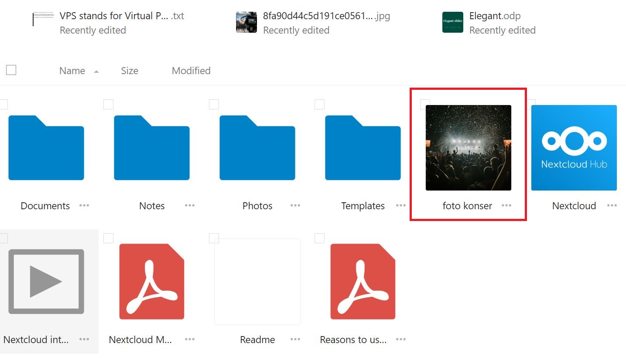This screenshot has width=626, height=364.
Task: Open the Templates folder icon
Action: tap(363, 148)
